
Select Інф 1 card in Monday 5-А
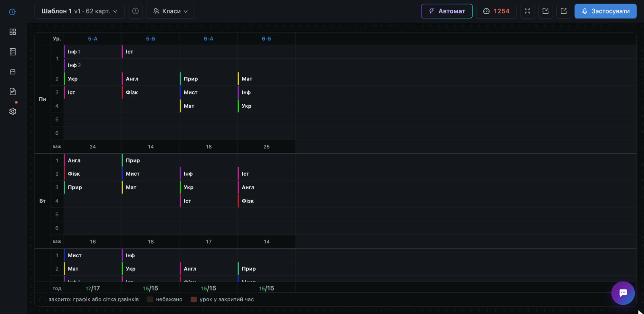click(93, 52)
